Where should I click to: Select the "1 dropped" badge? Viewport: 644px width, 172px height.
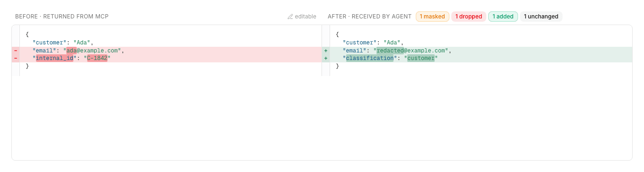(468, 17)
